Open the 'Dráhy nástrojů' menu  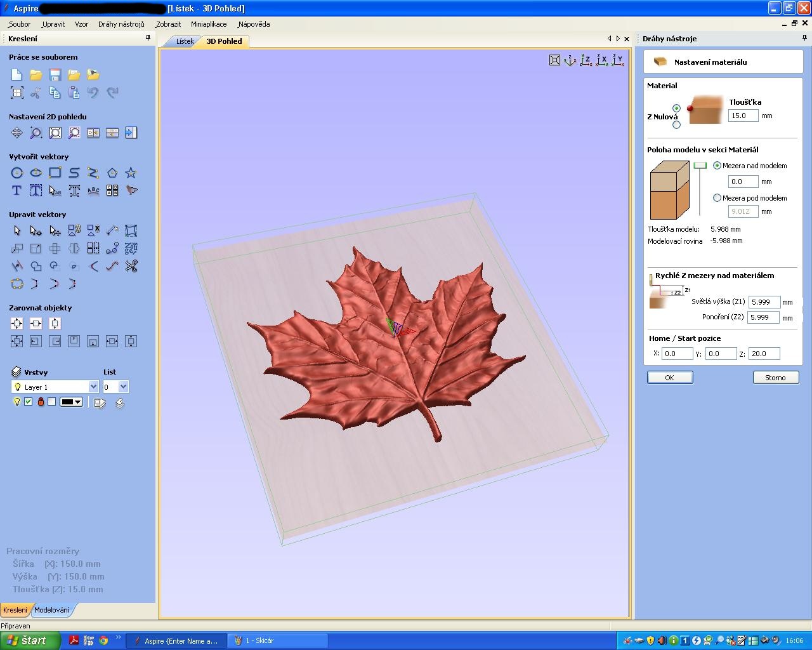point(121,24)
